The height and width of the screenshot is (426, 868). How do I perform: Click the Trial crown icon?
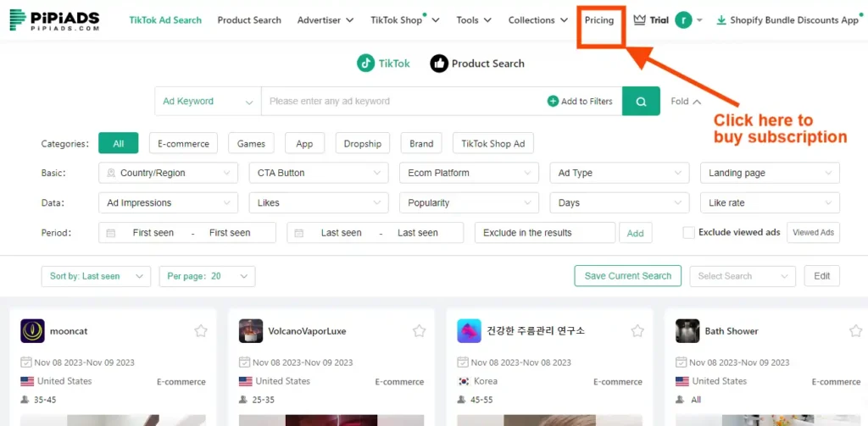pyautogui.click(x=640, y=20)
